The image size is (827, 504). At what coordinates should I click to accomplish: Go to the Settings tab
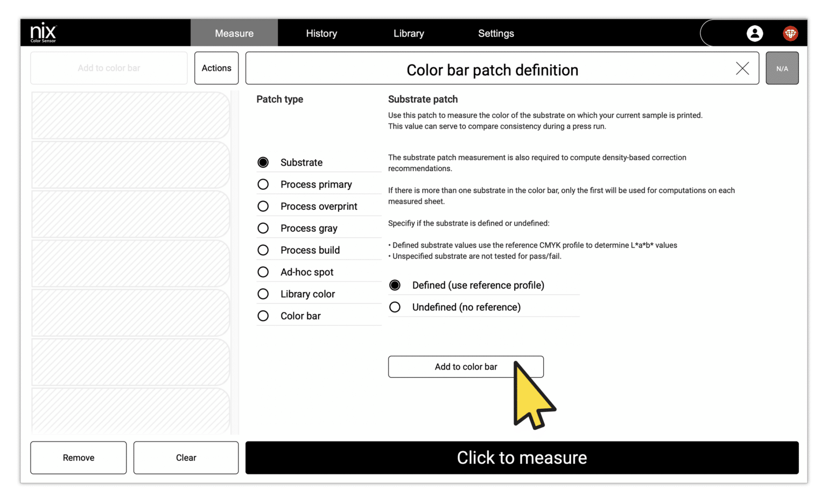tap(496, 33)
